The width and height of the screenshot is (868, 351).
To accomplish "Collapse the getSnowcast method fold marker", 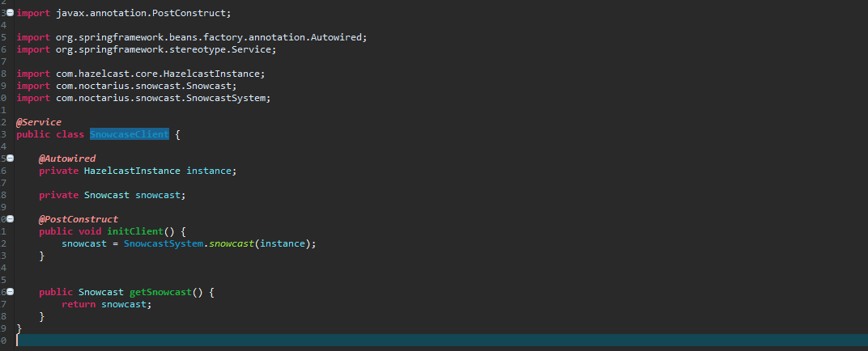I will (x=10, y=292).
